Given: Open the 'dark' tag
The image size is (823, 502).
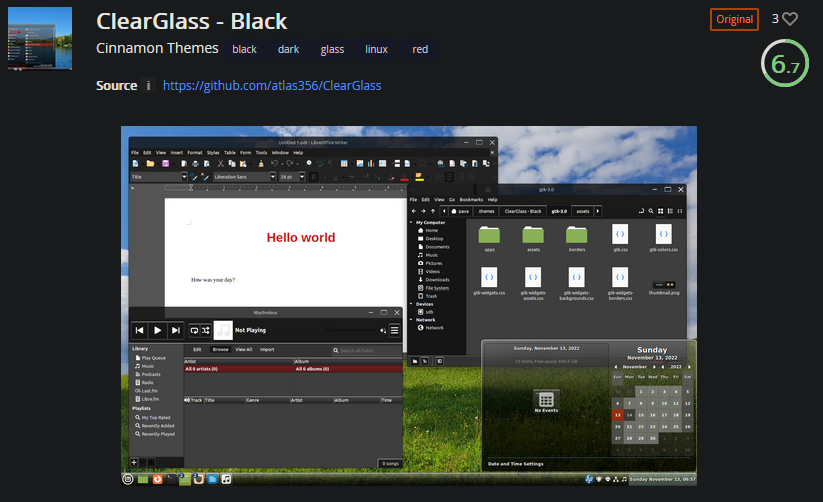Looking at the screenshot, I should coord(288,49).
